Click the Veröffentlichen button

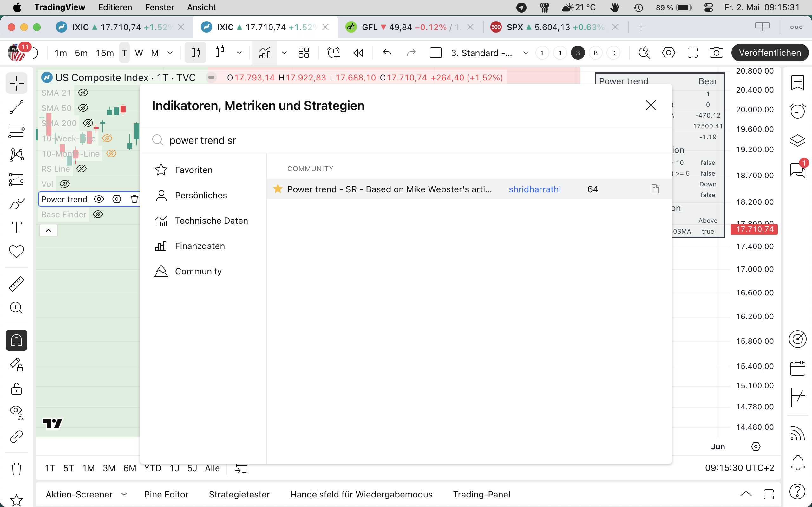click(x=769, y=53)
